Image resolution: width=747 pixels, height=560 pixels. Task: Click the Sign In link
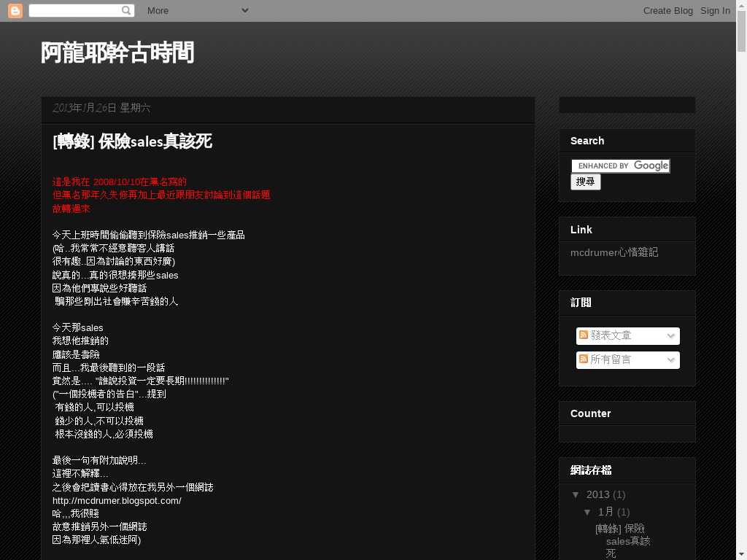pyautogui.click(x=715, y=10)
